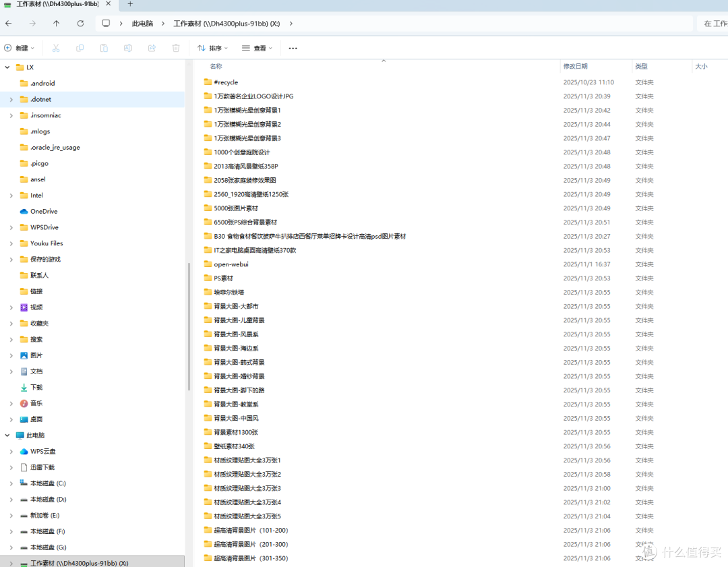Click the Paste clipboard icon
Viewport: 728px width, 567px height.
tap(104, 48)
